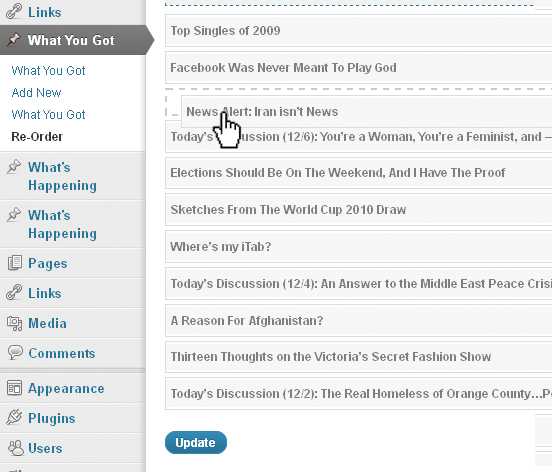Click the Plugins plug icon
Image resolution: width=552 pixels, height=472 pixels.
14,417
